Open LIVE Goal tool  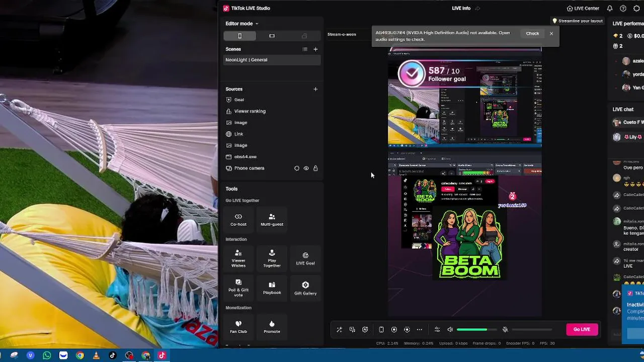point(305,258)
